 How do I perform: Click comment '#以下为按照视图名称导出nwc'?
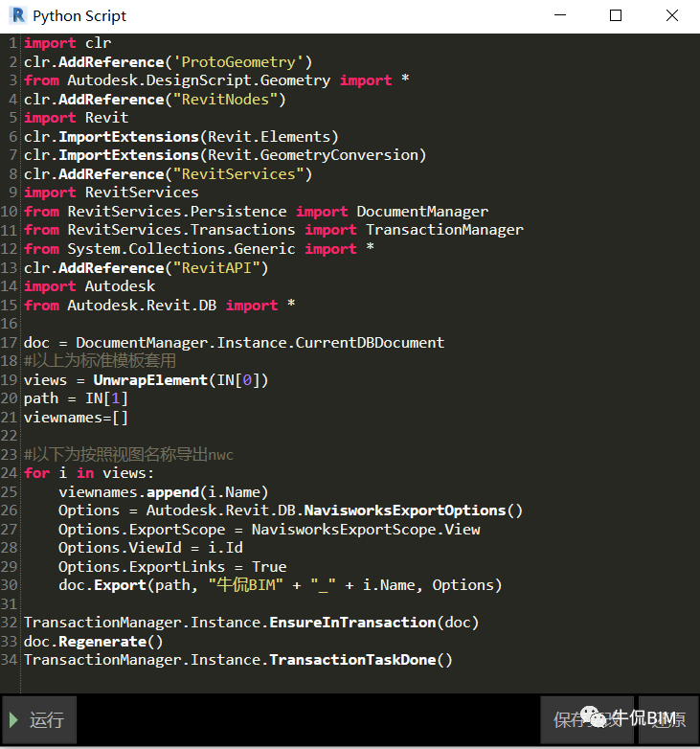128,454
